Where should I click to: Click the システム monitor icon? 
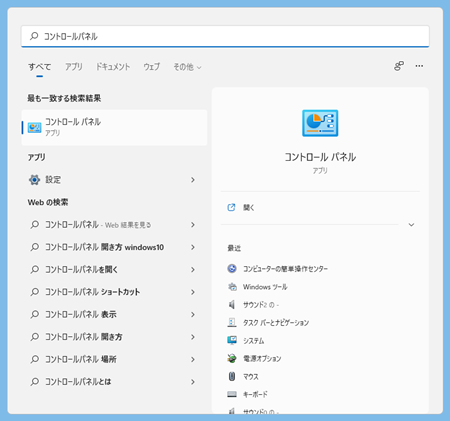coord(232,340)
